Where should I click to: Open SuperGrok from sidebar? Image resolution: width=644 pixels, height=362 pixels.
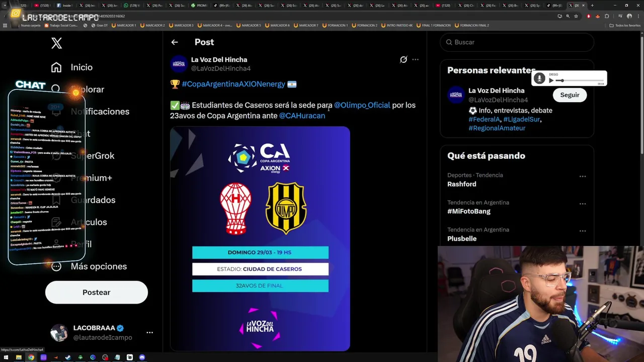pos(93,156)
